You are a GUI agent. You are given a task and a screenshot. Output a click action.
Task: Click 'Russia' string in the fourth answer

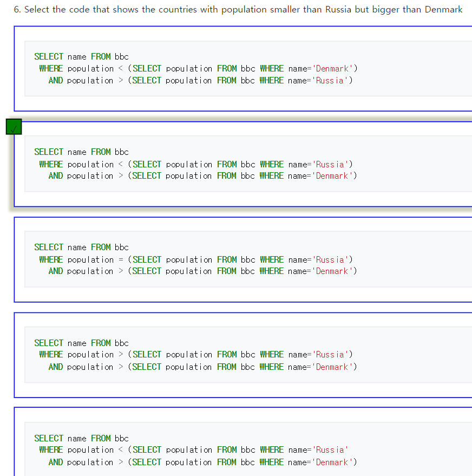pos(330,355)
